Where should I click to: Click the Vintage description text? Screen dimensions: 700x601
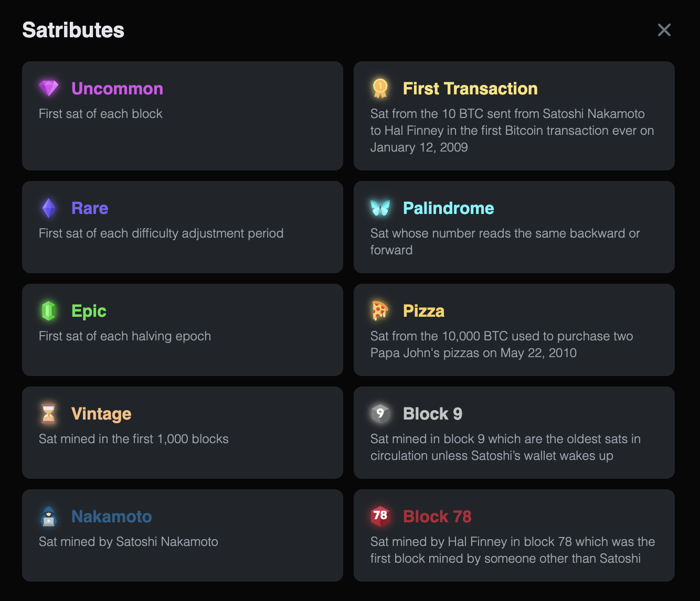[134, 439]
